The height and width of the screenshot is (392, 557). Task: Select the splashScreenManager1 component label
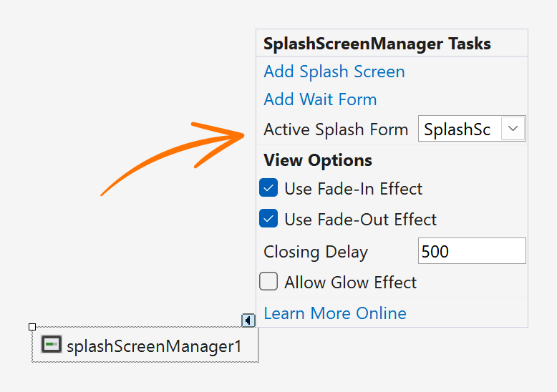154,347
